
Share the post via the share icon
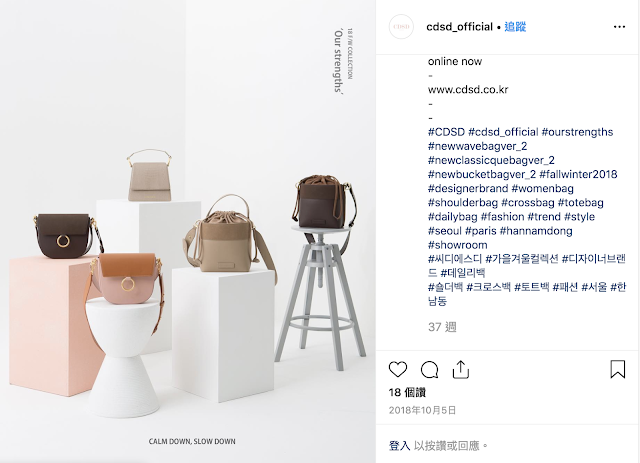coord(461,370)
